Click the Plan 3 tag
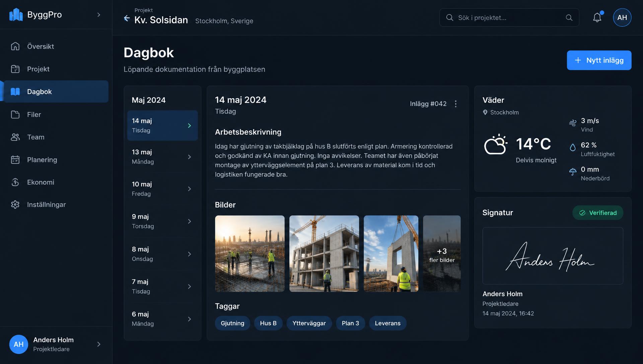 pyautogui.click(x=350, y=323)
